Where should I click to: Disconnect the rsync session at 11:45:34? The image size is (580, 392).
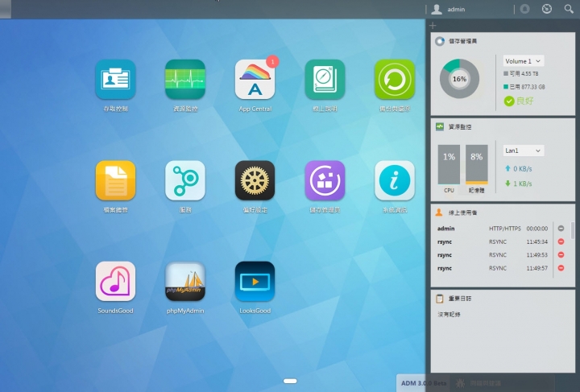561,241
